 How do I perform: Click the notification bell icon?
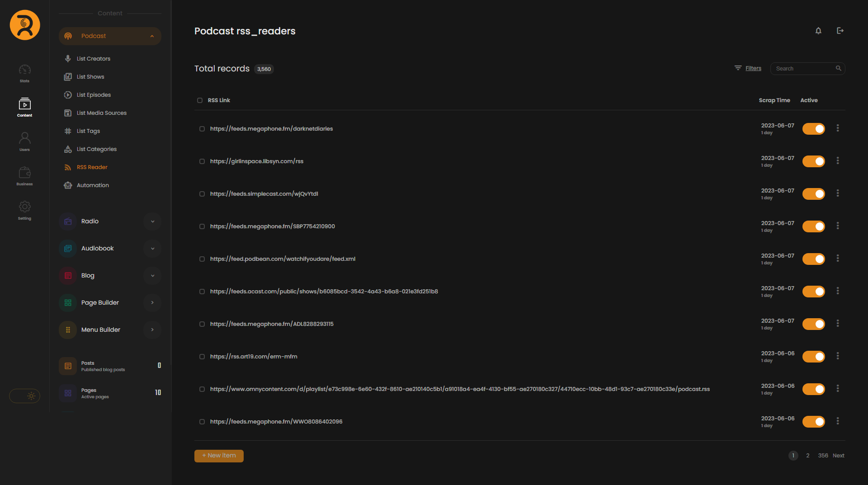tap(818, 31)
